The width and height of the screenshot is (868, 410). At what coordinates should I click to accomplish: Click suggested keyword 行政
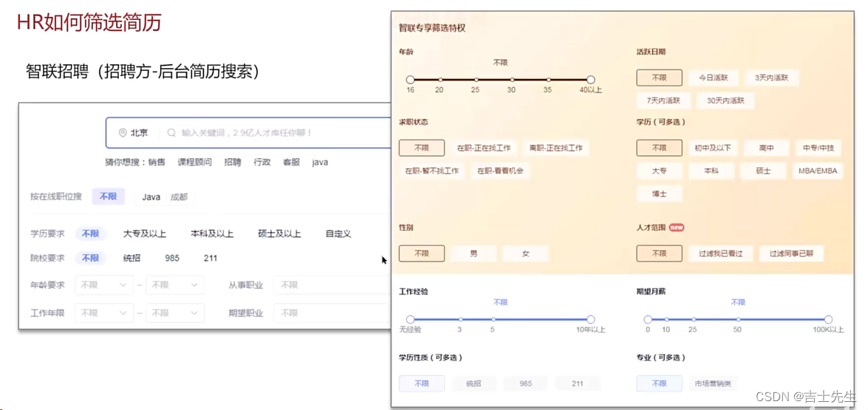tap(262, 162)
